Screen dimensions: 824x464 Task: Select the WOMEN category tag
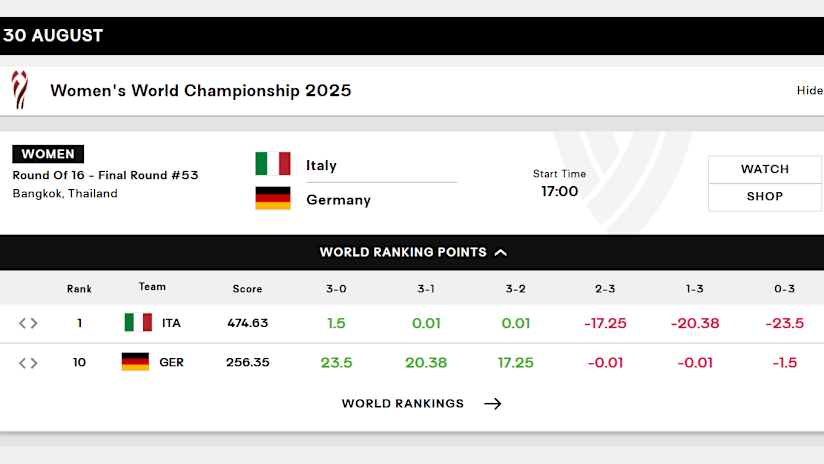coord(48,154)
